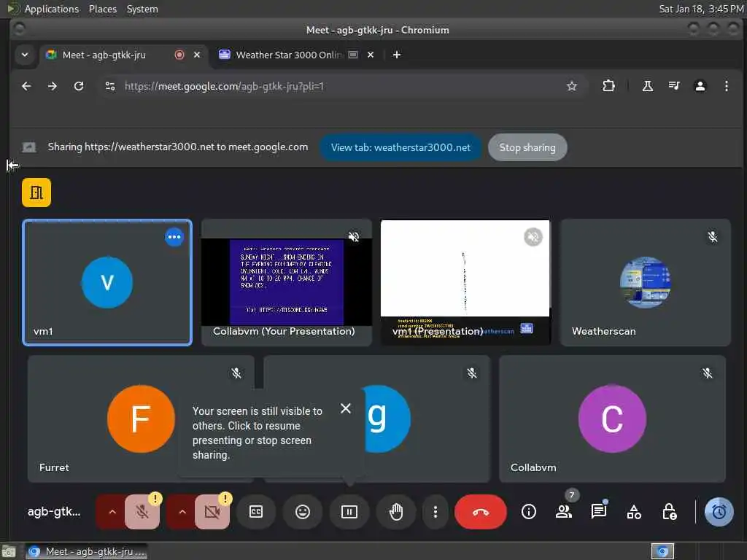Open chat with everyone
Screen dimensions: 747x560
(x=598, y=512)
